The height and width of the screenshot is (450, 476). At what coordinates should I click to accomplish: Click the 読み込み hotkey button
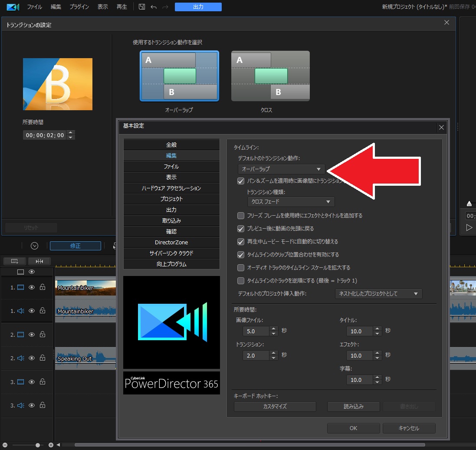[x=353, y=406]
